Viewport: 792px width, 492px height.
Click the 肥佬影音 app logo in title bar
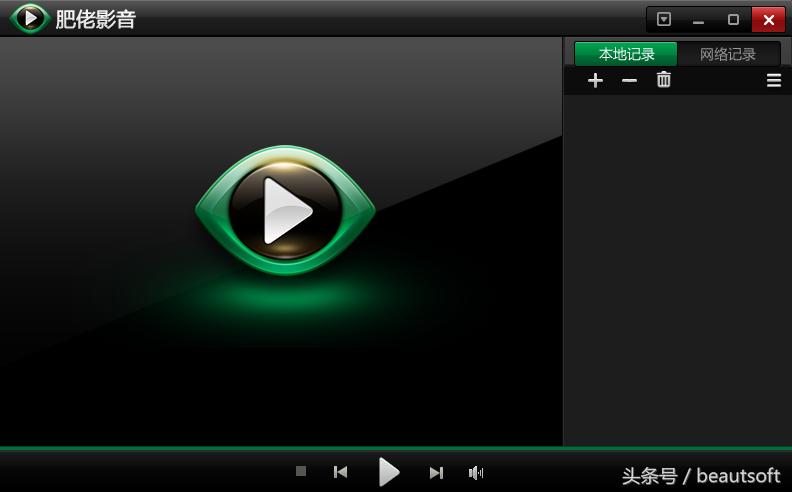click(30, 18)
